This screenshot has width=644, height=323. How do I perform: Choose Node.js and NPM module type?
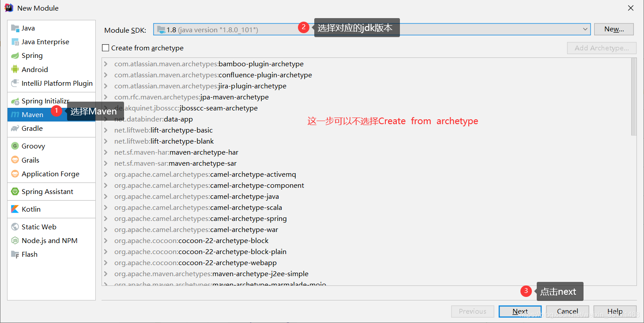click(51, 241)
